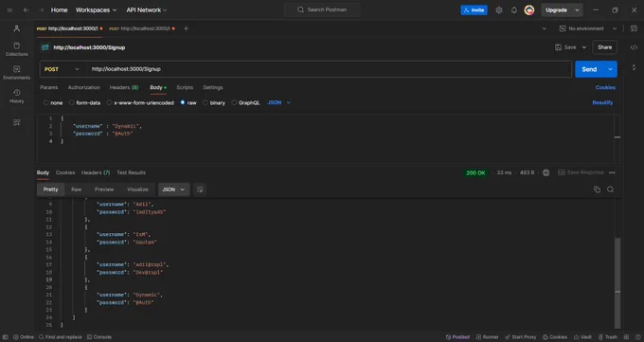Open the response Test Results tab

131,172
